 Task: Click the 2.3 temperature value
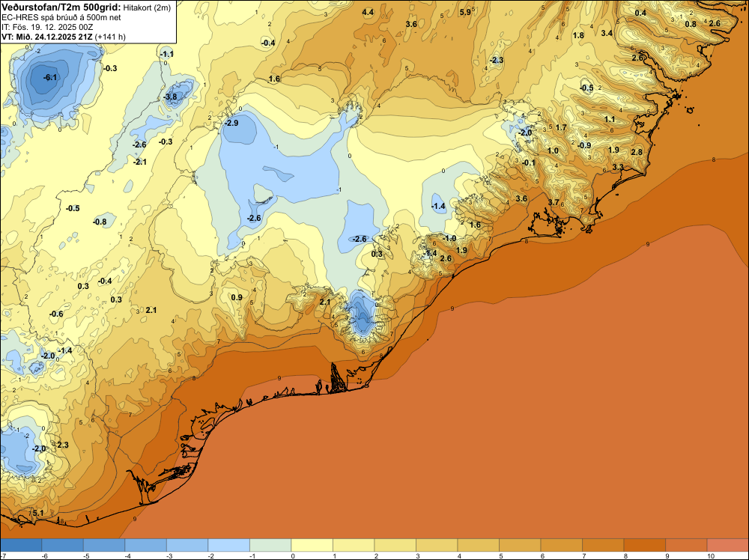[x=63, y=445]
